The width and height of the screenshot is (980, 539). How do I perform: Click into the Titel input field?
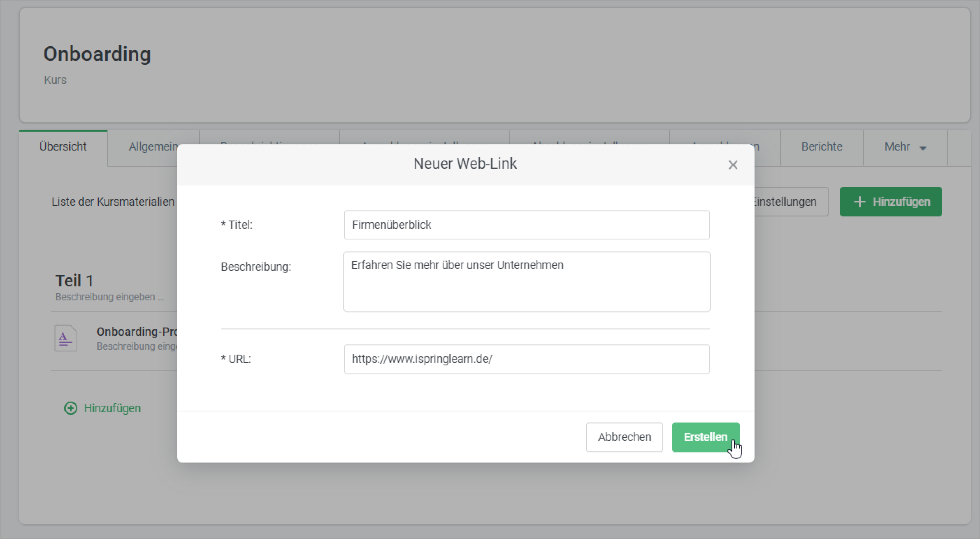click(x=527, y=225)
